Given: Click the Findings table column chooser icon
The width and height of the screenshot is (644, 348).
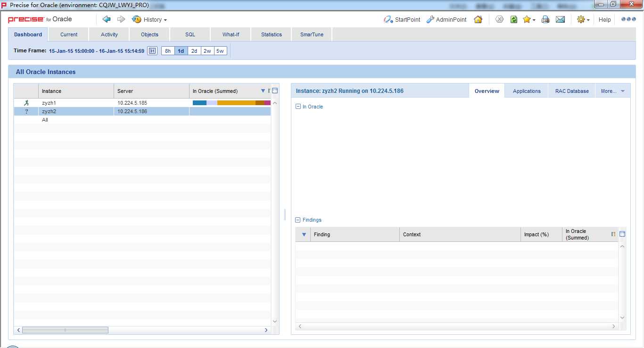Looking at the screenshot, I should click(622, 234).
